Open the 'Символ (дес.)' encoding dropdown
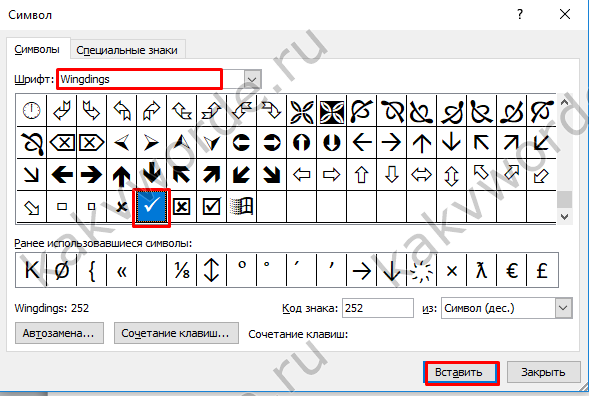This screenshot has height=396, width=589. point(563,308)
